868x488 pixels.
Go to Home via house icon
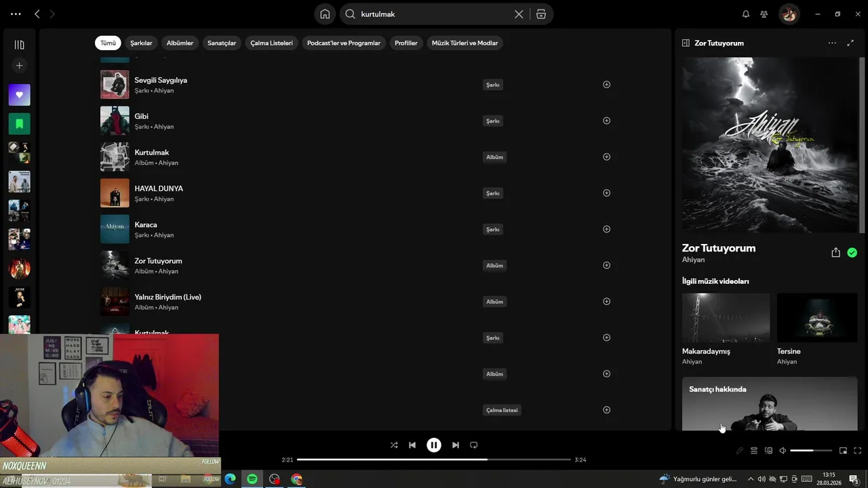pyautogui.click(x=325, y=14)
